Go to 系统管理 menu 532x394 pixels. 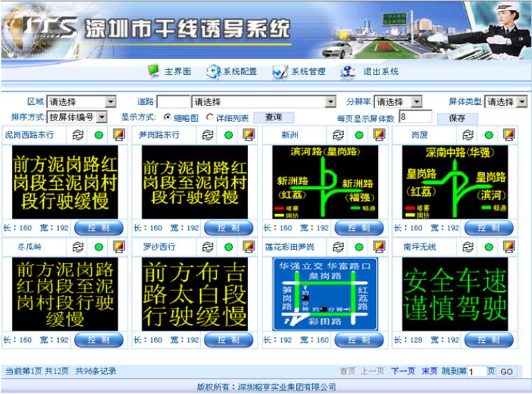tap(300, 71)
